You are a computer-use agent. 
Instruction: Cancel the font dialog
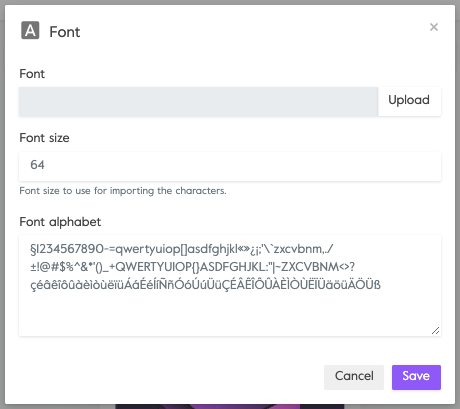tap(354, 377)
